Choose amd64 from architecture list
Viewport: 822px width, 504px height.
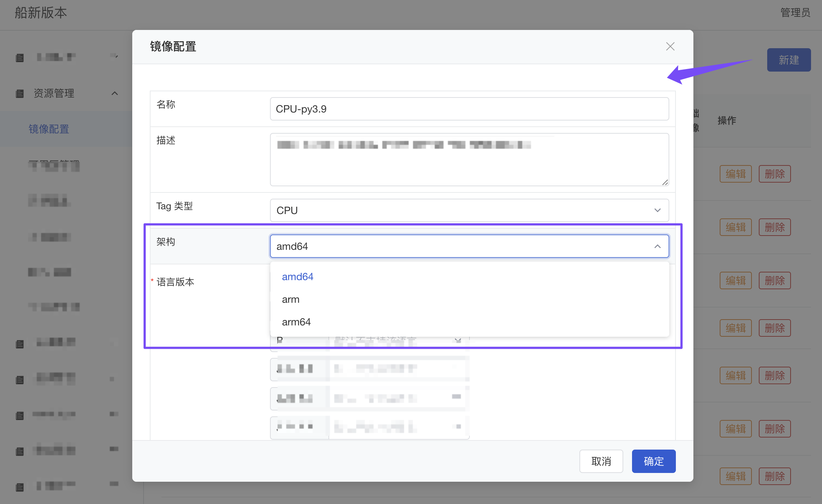298,277
